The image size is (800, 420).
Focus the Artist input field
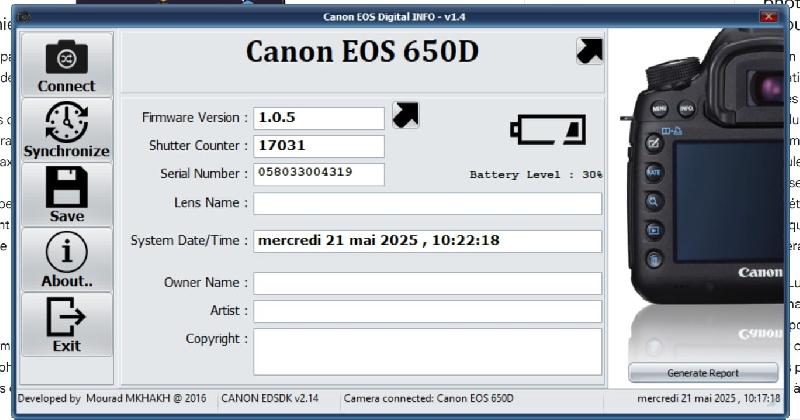(x=428, y=311)
